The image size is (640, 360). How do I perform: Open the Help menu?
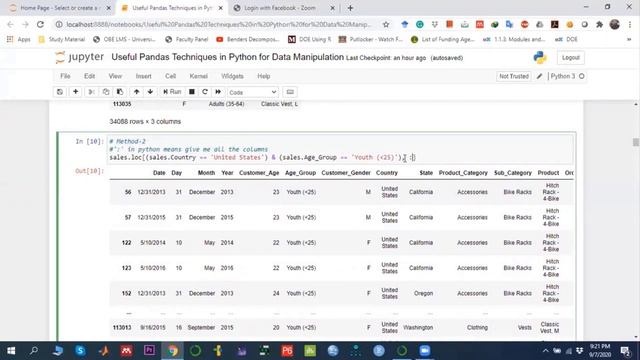[x=264, y=76]
